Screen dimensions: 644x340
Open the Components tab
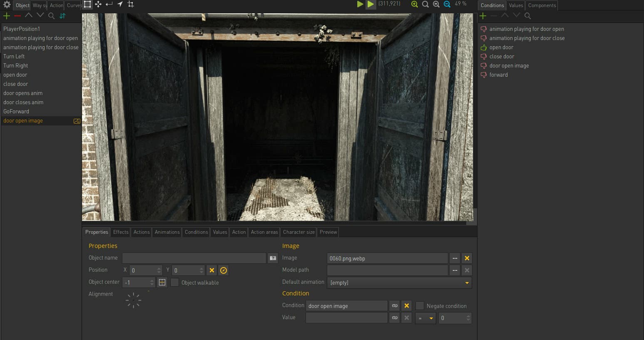click(542, 5)
